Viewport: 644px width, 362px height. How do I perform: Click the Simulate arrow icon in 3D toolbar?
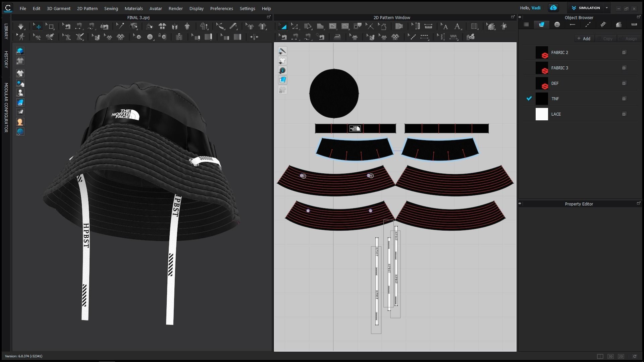coord(21,26)
